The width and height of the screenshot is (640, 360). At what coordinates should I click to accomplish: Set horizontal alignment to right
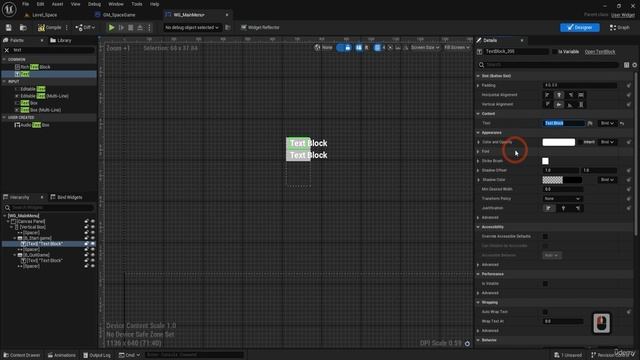pos(570,95)
